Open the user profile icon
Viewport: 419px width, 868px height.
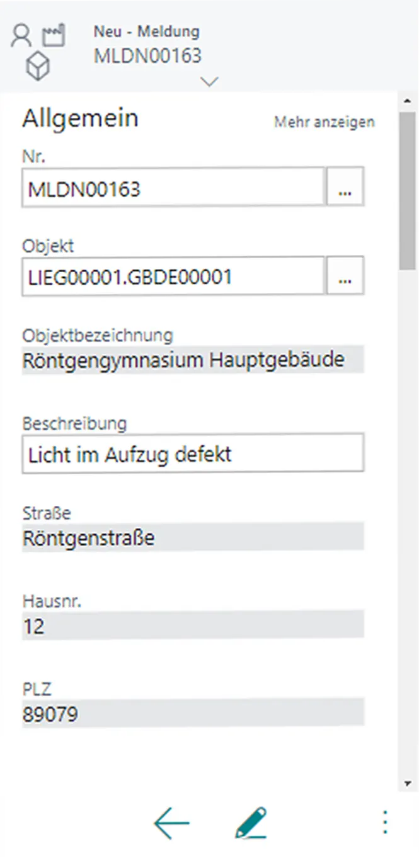[21, 35]
